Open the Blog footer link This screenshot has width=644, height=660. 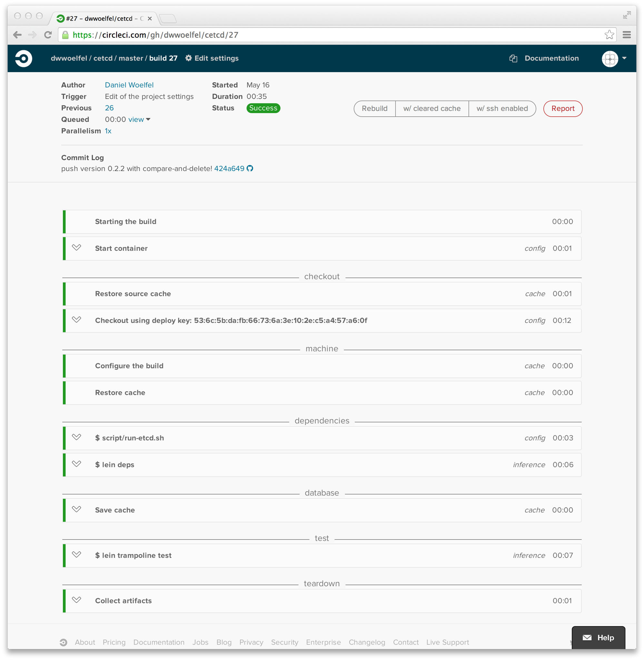click(224, 642)
